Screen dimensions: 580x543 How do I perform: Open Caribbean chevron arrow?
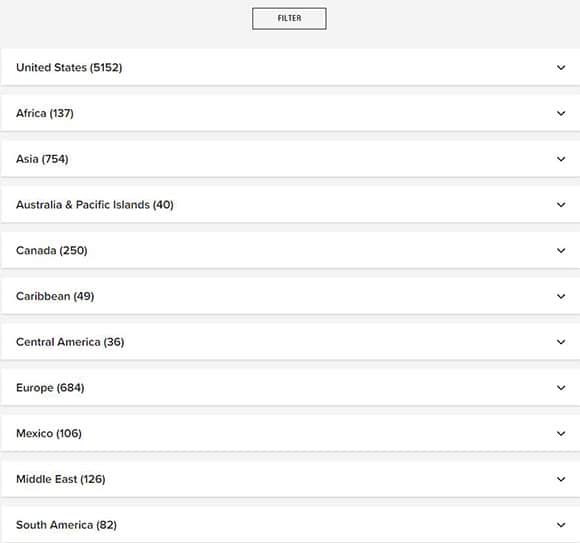point(561,296)
